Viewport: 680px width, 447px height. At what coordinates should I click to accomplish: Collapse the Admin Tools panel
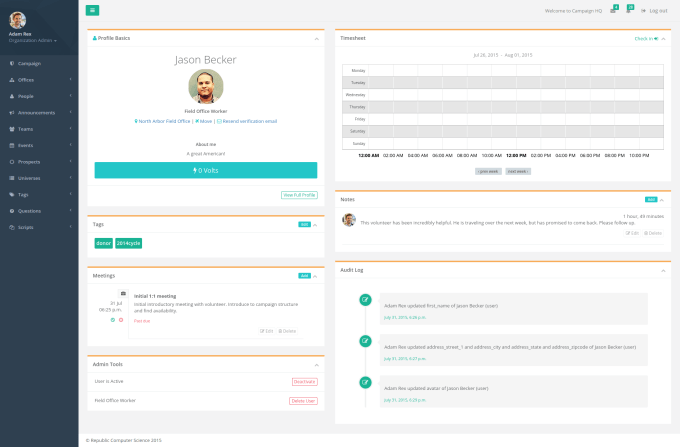tap(317, 365)
